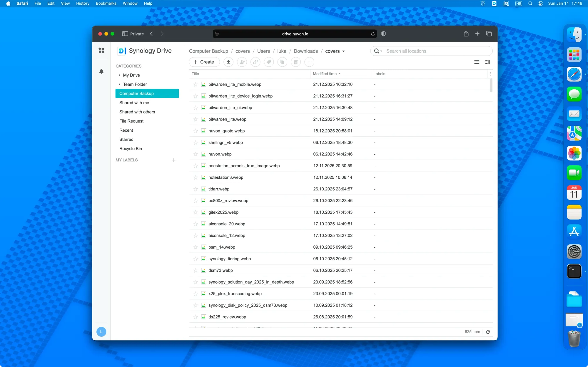Click the Sort order icon
Screen dimensions: 588x367
point(488,62)
